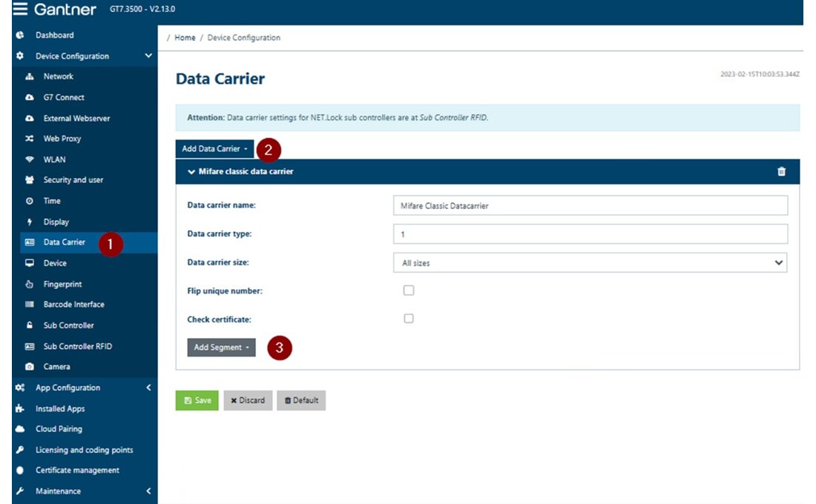Image resolution: width=816 pixels, height=504 pixels.
Task: Enable the Flip unique number checkbox
Action: click(x=409, y=291)
